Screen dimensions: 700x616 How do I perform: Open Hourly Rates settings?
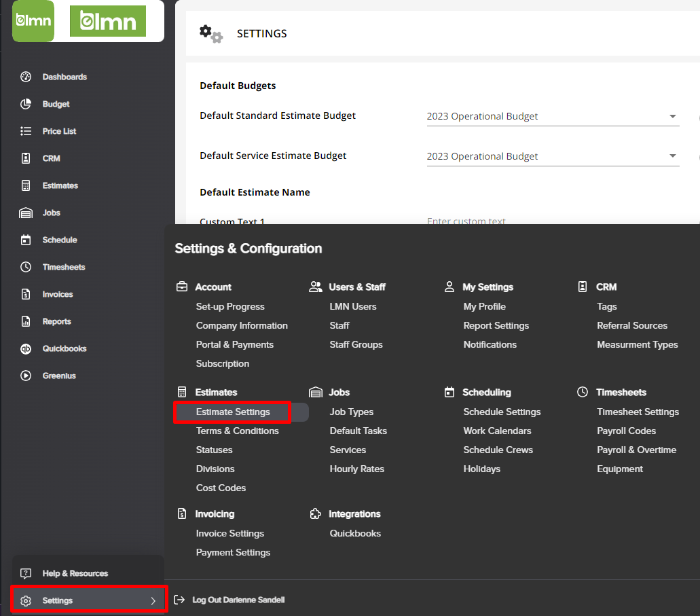(356, 469)
